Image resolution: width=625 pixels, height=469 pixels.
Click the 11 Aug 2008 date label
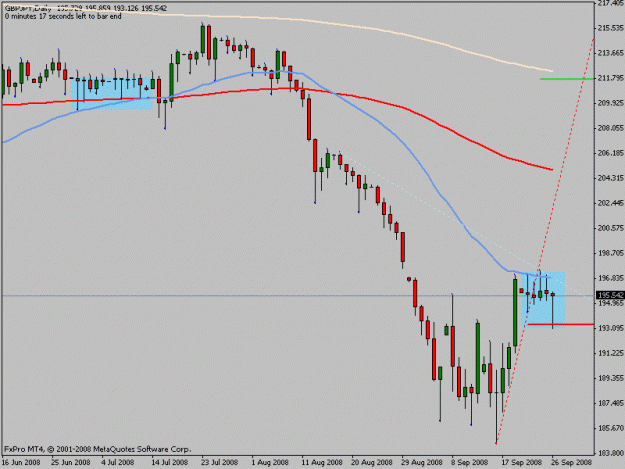pyautogui.click(x=322, y=463)
